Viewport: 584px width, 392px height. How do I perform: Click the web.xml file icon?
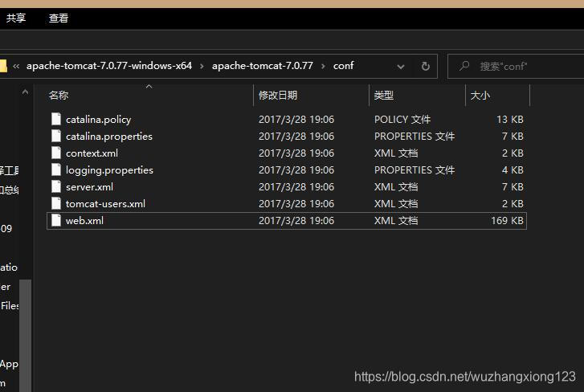56,220
